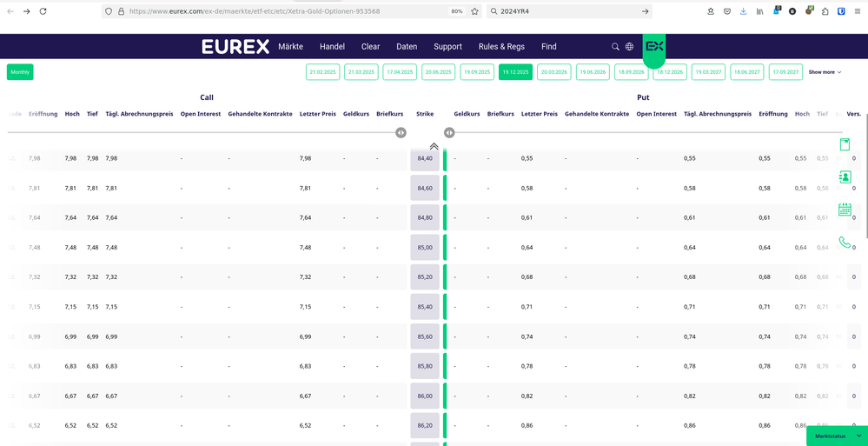Open Firefox library icon
Screen dimensions: 868x446
pyautogui.click(x=760, y=11)
